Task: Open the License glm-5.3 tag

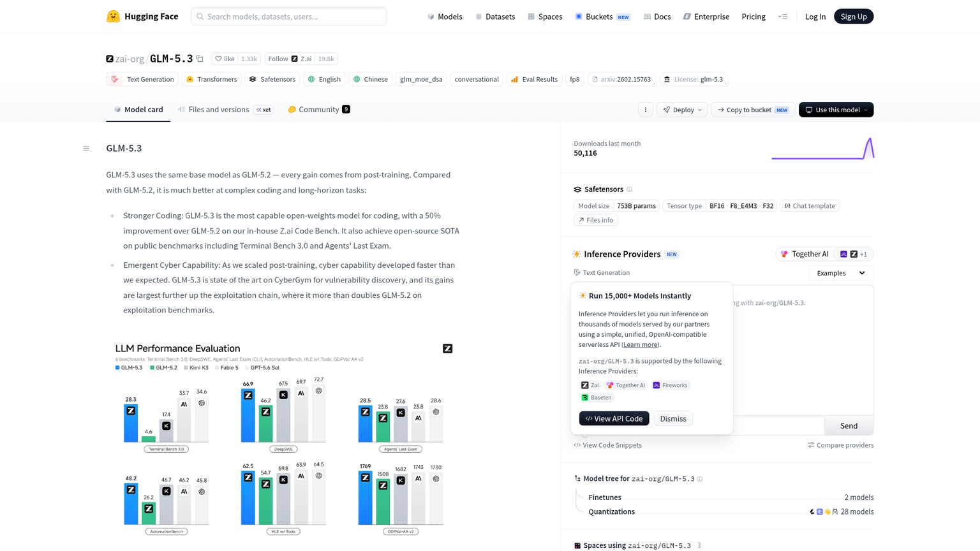Action: pyautogui.click(x=694, y=79)
